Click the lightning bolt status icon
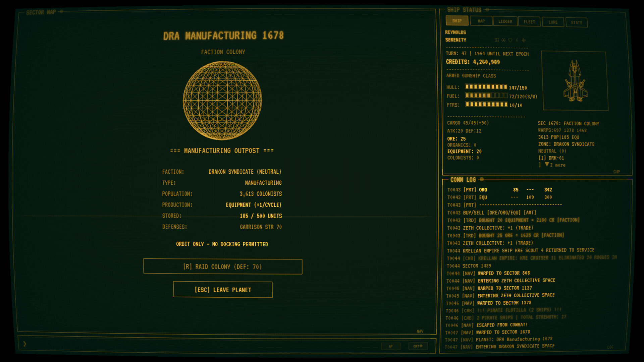This screenshot has width=644, height=362. pos(517,40)
